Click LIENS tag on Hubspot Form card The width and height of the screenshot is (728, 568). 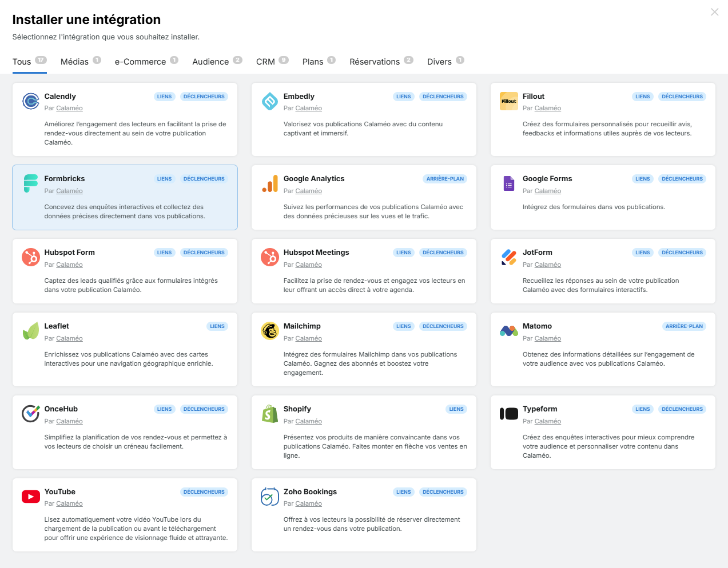(165, 253)
